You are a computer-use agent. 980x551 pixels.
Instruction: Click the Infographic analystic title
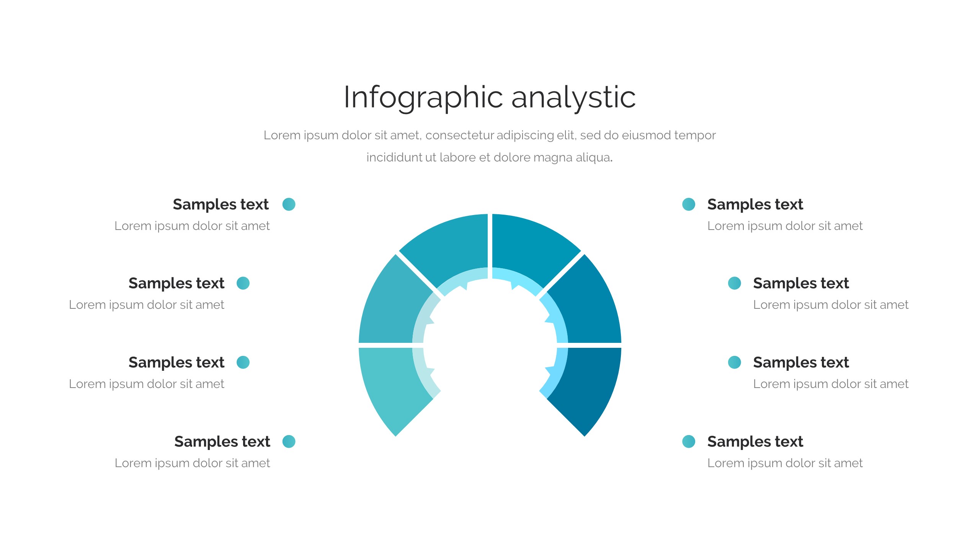click(490, 97)
